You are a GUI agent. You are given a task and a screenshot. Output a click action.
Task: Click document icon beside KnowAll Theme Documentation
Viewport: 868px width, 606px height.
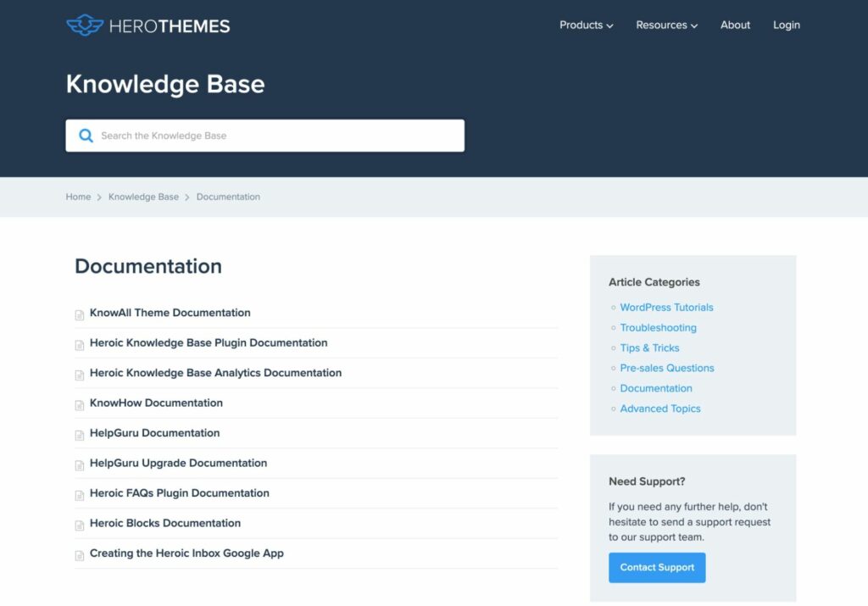[x=79, y=315]
